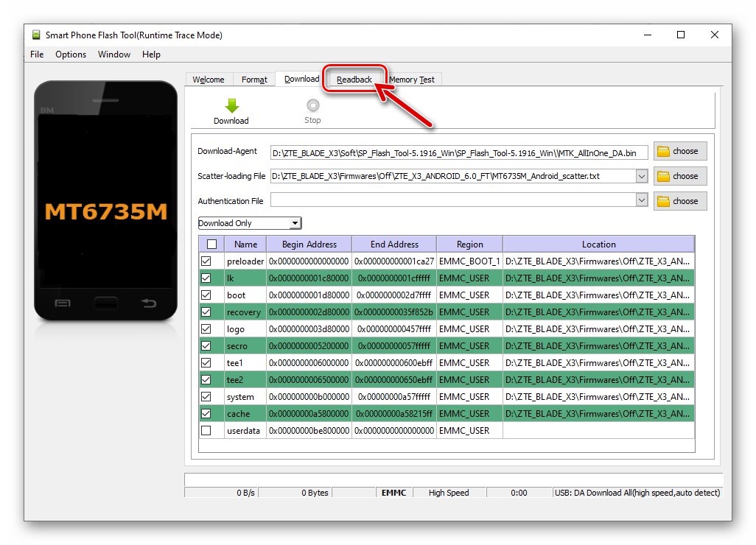Image resolution: width=756 pixels, height=545 pixels.
Task: Uncheck the recovery partition checkbox
Action: pos(206,312)
